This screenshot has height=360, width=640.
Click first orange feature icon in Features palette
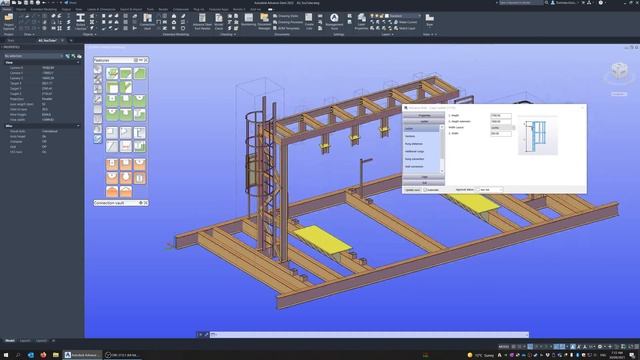pos(112,164)
